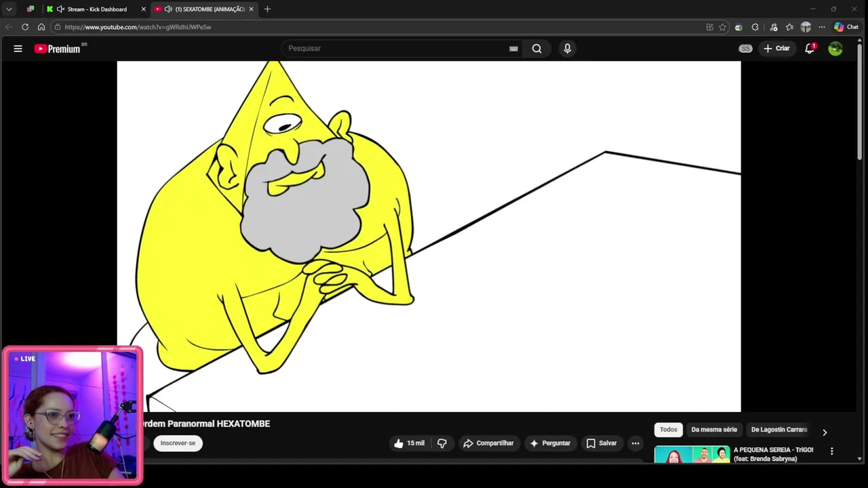Click the SS badge in YouTube header
This screenshot has width=868, height=488.
pyautogui.click(x=745, y=49)
